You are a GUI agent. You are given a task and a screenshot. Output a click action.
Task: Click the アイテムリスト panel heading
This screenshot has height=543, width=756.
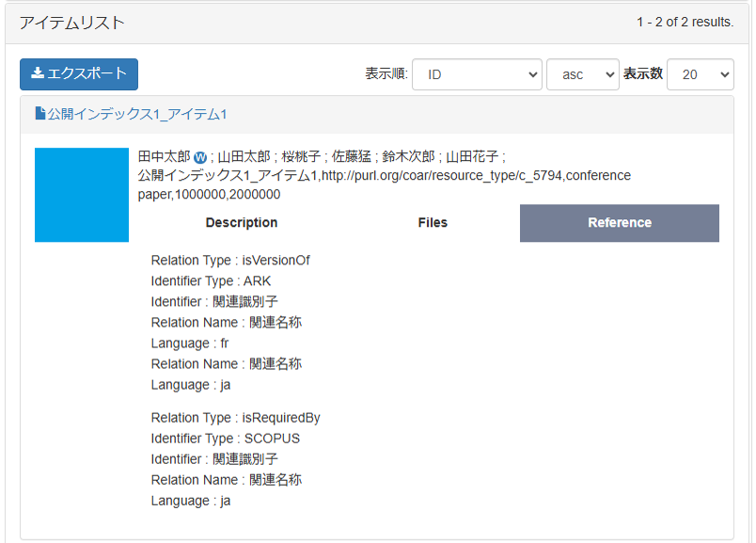pos(72,23)
